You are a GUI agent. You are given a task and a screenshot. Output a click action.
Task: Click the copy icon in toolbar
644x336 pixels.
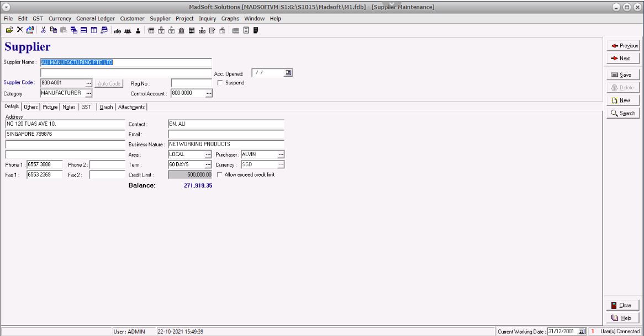pos(54,30)
